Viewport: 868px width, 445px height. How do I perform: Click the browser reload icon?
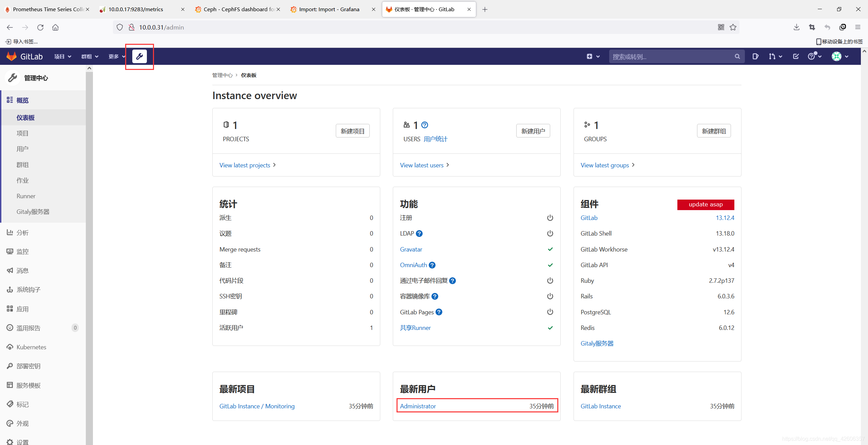click(40, 27)
